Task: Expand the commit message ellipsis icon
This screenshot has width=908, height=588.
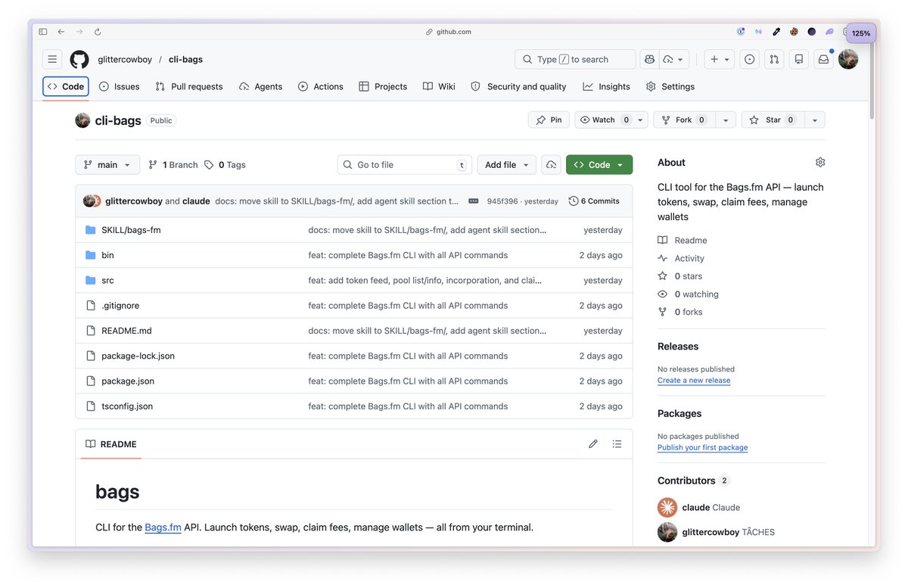Action: 474,201
